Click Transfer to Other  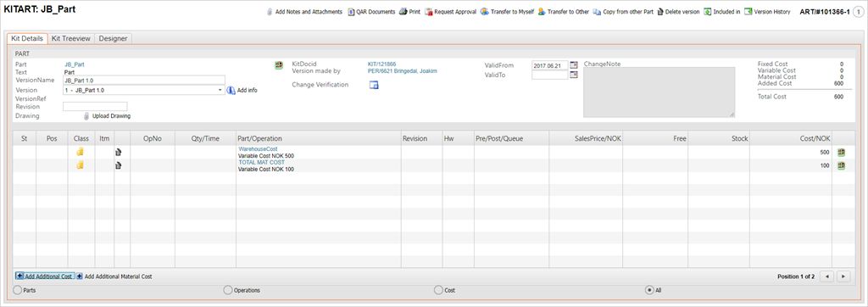(564, 12)
